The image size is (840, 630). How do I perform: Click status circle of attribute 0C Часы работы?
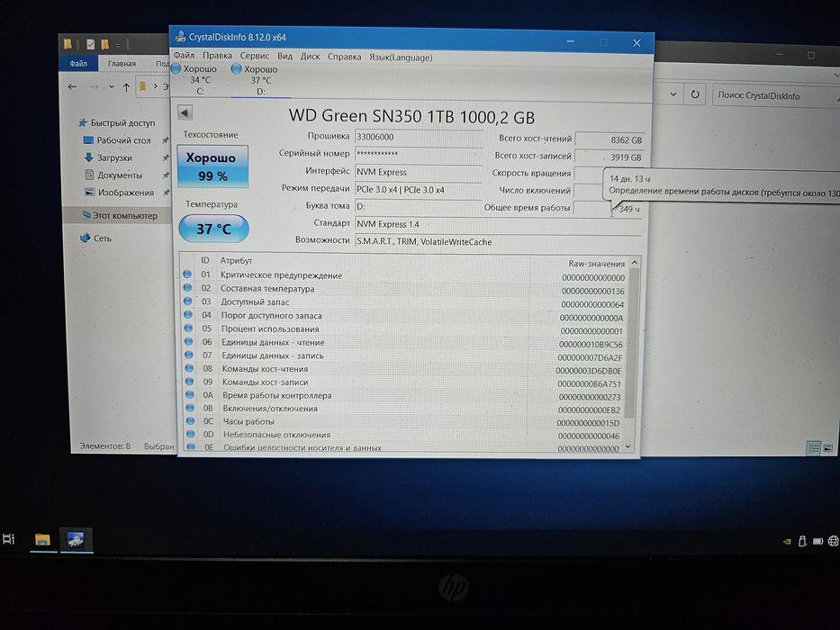pyautogui.click(x=190, y=421)
